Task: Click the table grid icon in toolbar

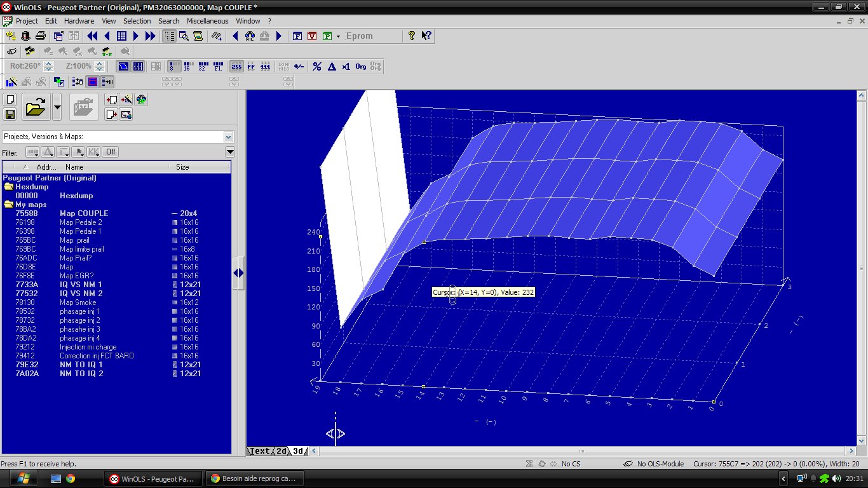Action: click(121, 36)
